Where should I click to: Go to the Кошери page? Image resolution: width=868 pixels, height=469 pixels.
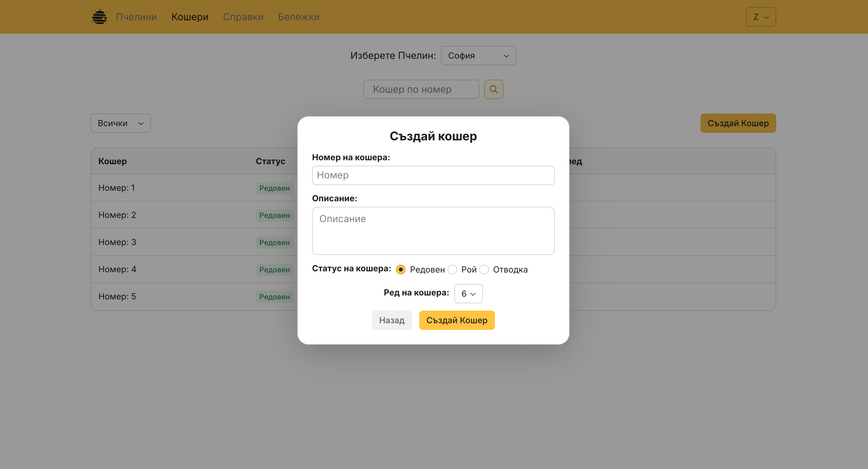coord(190,17)
